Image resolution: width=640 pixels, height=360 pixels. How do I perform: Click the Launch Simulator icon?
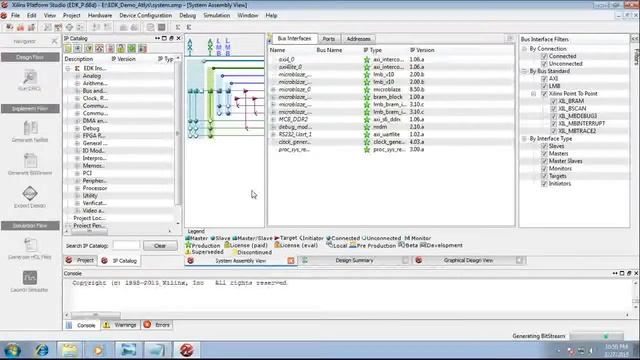pyautogui.click(x=29, y=278)
